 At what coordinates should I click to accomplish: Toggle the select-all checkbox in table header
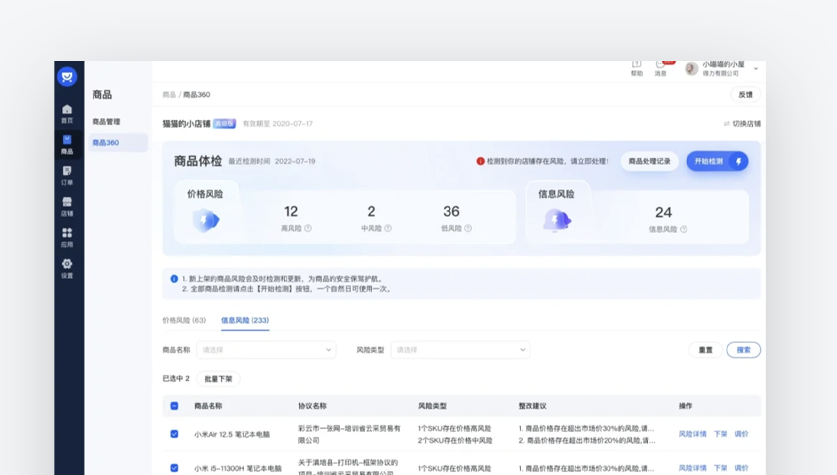click(x=174, y=406)
